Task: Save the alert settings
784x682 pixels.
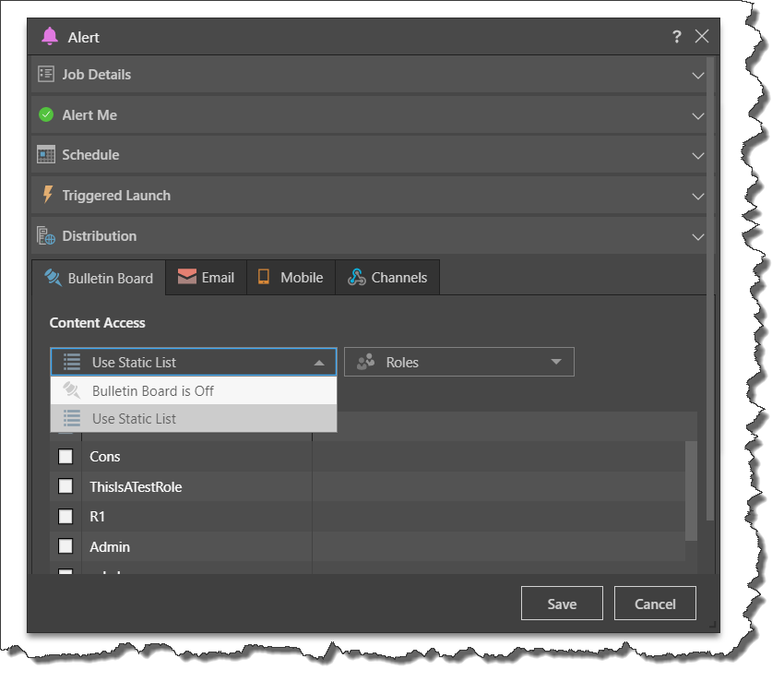Action: click(561, 604)
